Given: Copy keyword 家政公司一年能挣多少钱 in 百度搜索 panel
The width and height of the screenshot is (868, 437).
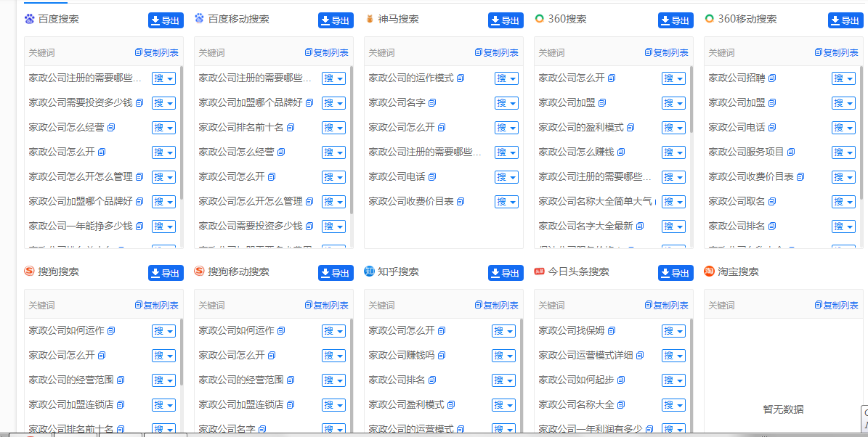Looking at the screenshot, I should 139,226.
